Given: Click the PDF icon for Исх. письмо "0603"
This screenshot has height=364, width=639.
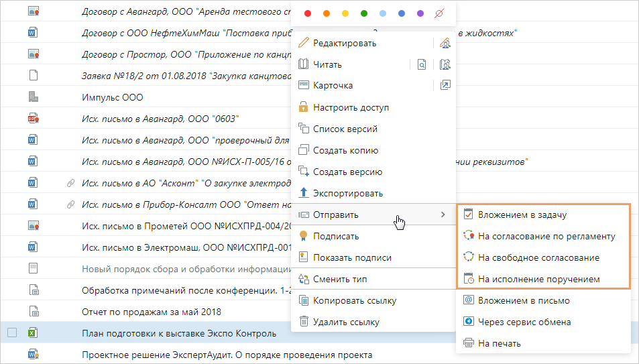Looking at the screenshot, I should click(x=33, y=119).
